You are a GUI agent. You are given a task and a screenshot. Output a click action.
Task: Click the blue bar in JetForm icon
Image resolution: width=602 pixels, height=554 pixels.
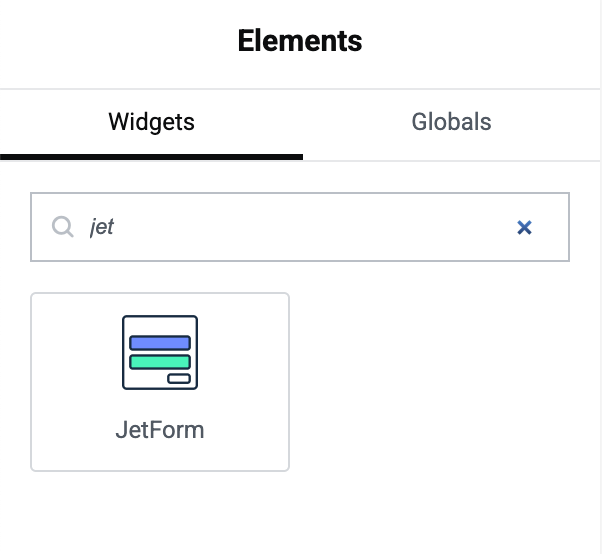point(160,343)
